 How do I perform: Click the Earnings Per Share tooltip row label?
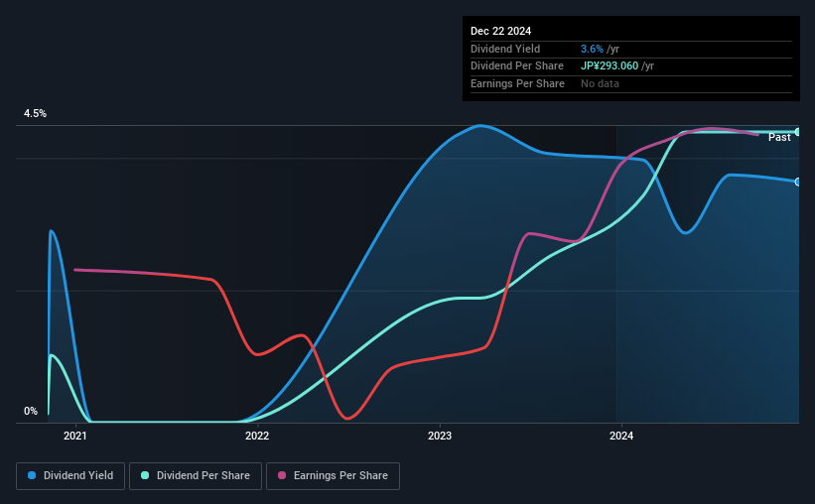tap(517, 83)
